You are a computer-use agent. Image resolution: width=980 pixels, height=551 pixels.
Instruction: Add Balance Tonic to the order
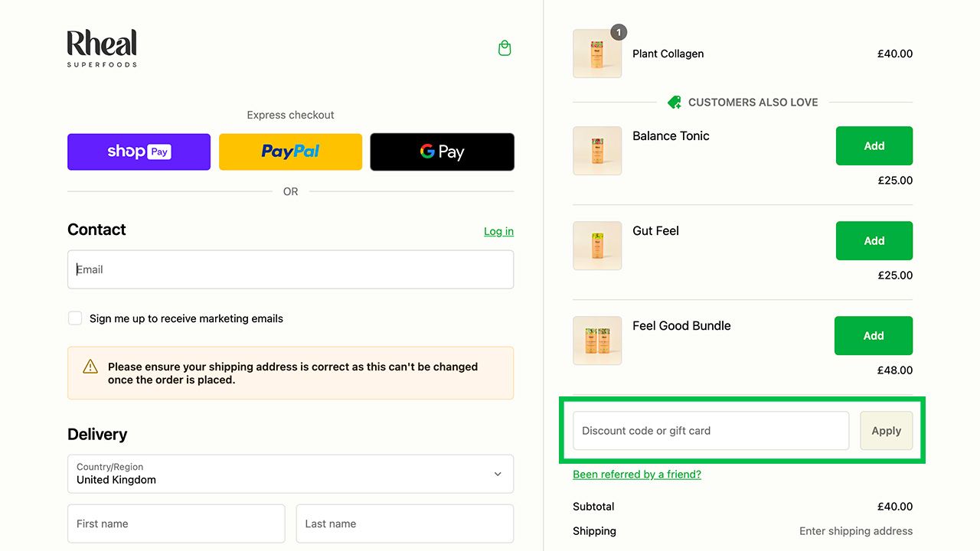(874, 145)
